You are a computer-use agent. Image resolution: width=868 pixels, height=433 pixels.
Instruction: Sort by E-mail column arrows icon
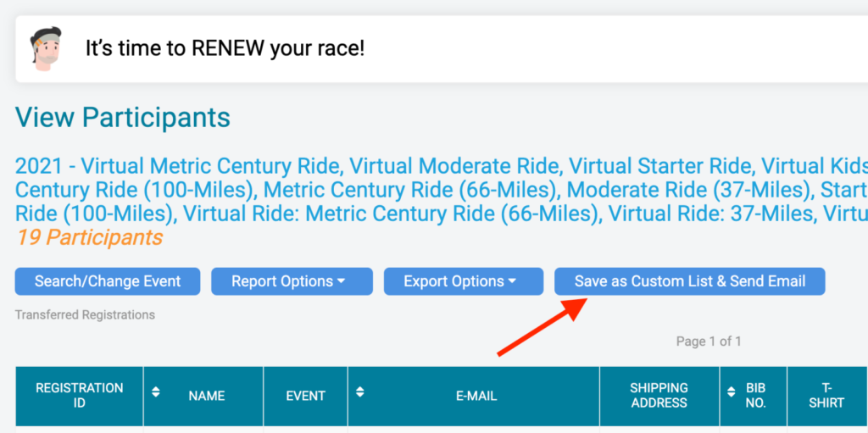[x=359, y=391]
